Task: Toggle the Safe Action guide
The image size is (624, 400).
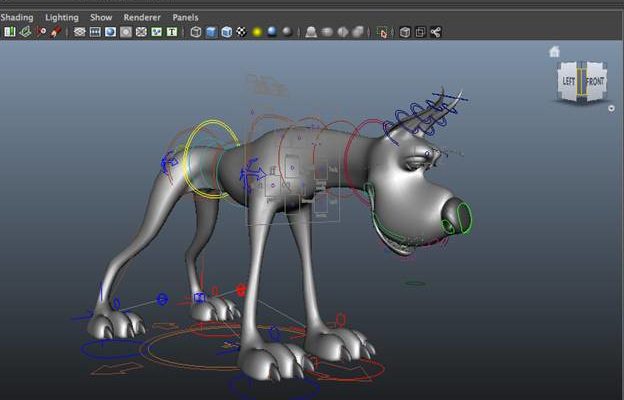Action: coord(156,32)
